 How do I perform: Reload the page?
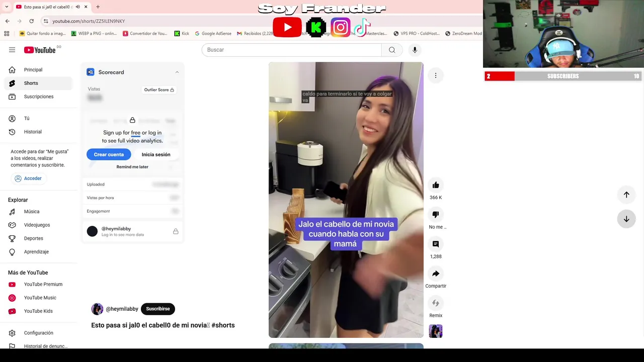(x=31, y=21)
